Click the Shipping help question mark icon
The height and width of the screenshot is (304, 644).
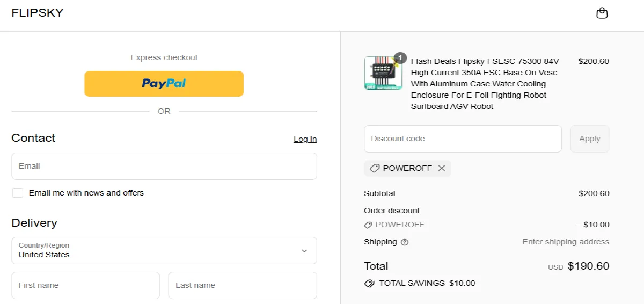pos(405,242)
